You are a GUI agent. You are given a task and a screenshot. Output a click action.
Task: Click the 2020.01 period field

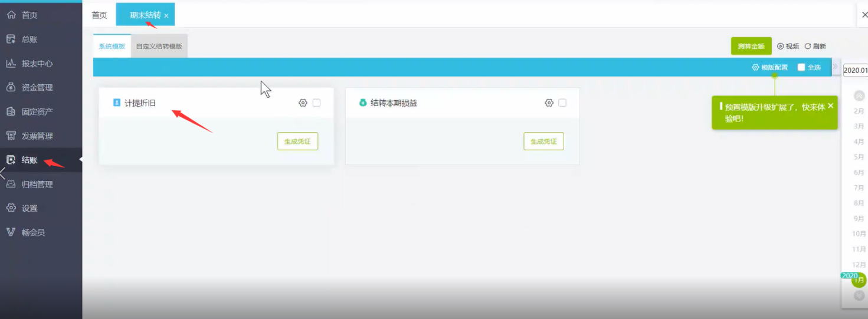click(x=856, y=70)
